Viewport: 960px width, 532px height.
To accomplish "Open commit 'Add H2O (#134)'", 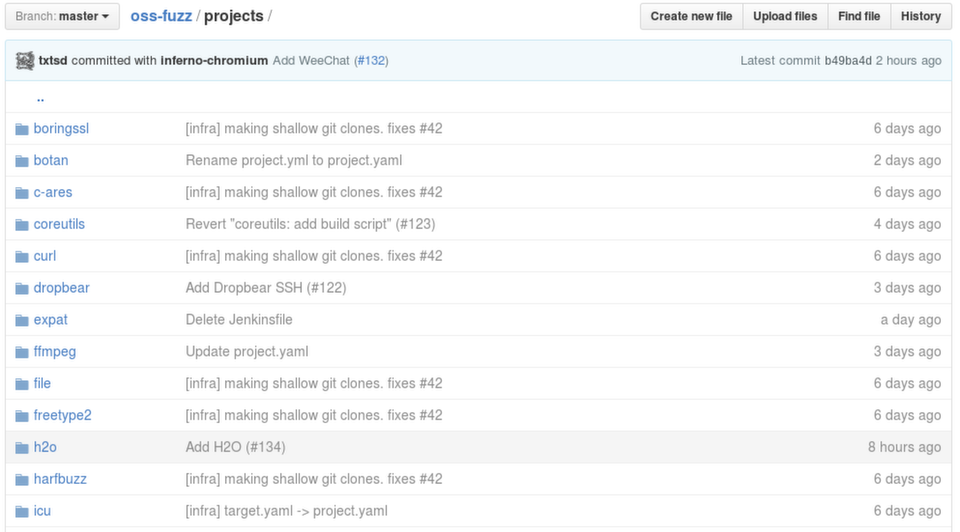I will [x=235, y=447].
